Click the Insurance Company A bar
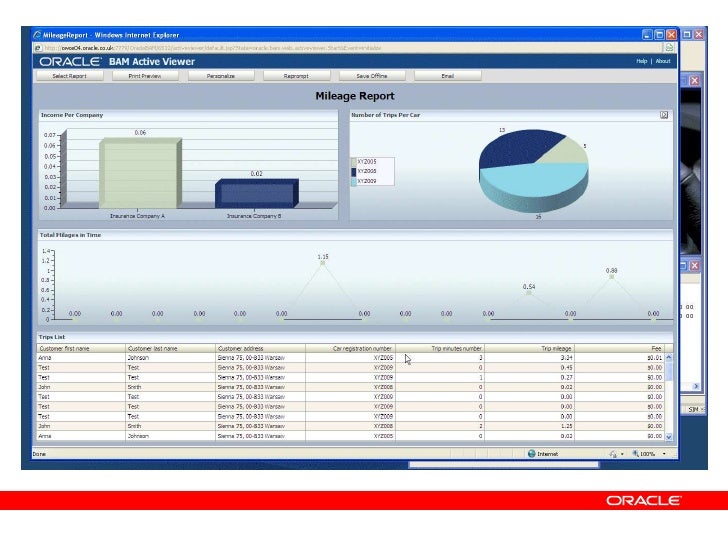This screenshot has width=728, height=546. click(140, 173)
